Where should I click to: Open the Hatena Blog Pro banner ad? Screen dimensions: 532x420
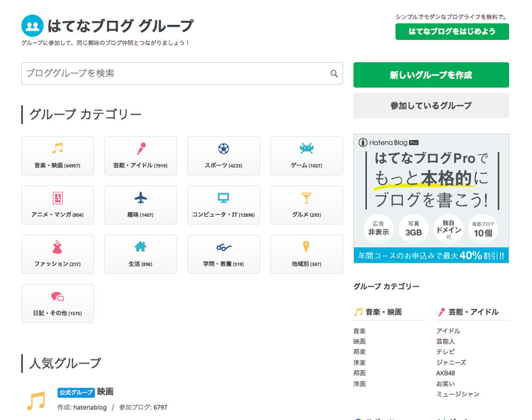(x=431, y=198)
